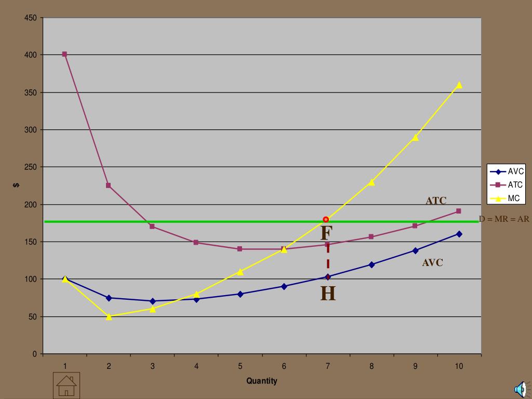Viewport: 532px width, 399px height.
Task: Click the MC triangle at quantity 8
Action: coord(371,182)
